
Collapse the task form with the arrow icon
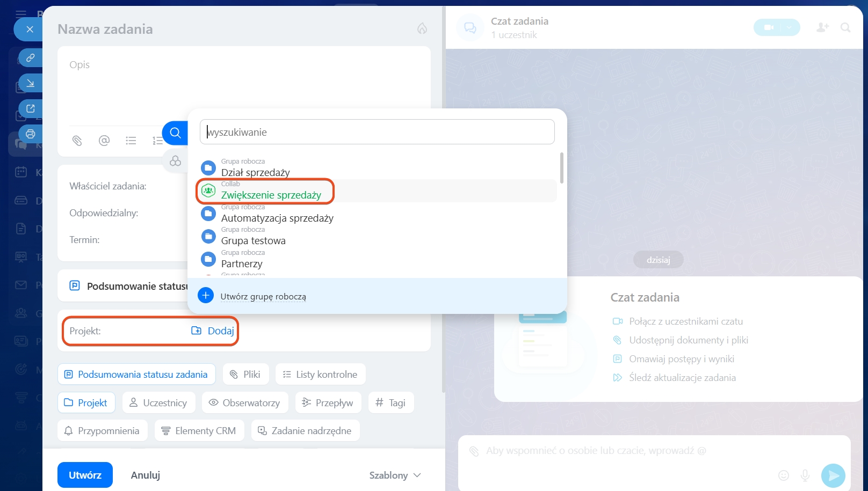[31, 83]
